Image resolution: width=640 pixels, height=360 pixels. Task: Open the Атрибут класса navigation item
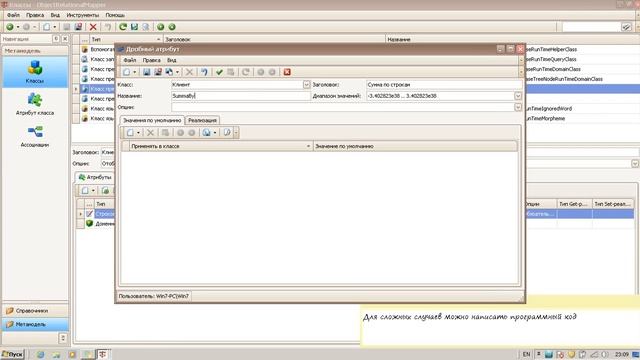[35, 104]
